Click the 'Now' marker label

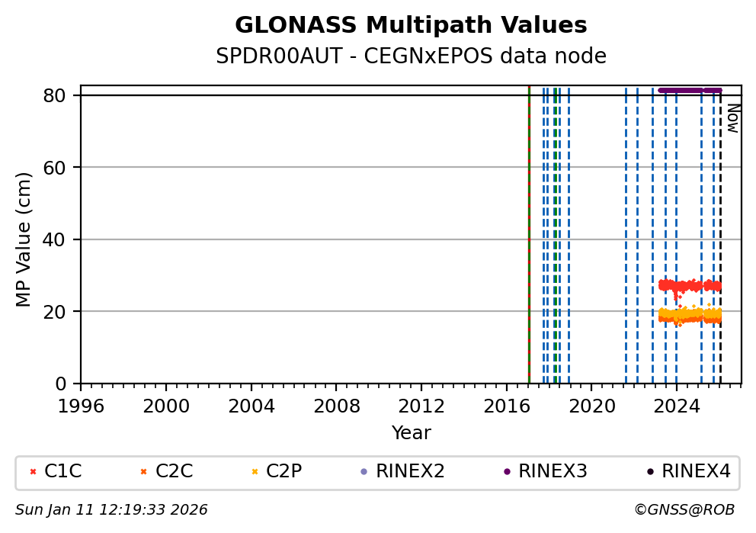[x=732, y=118]
